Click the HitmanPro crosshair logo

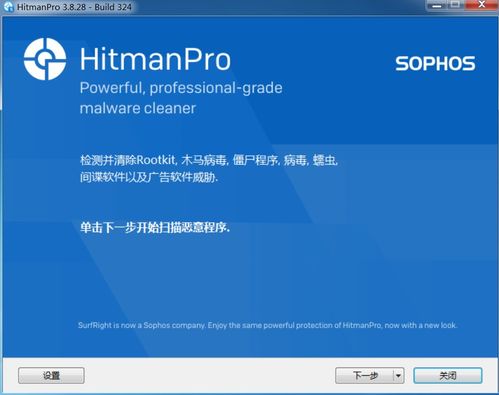pos(45,59)
